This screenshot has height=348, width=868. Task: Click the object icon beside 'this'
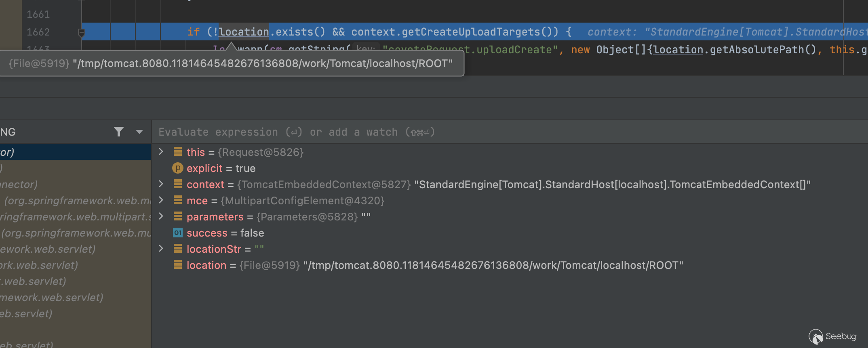(x=177, y=152)
